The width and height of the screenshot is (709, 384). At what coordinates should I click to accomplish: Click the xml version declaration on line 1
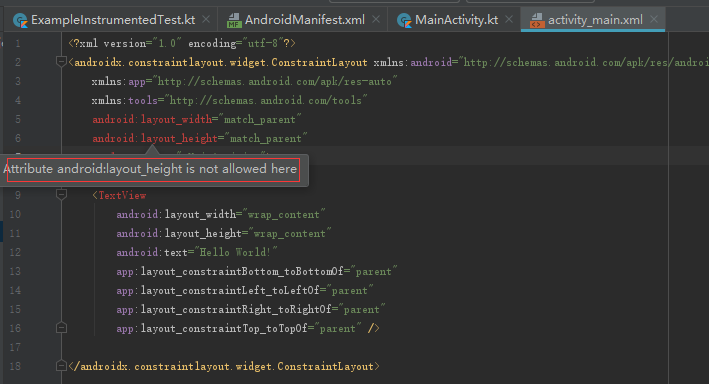(x=182, y=43)
